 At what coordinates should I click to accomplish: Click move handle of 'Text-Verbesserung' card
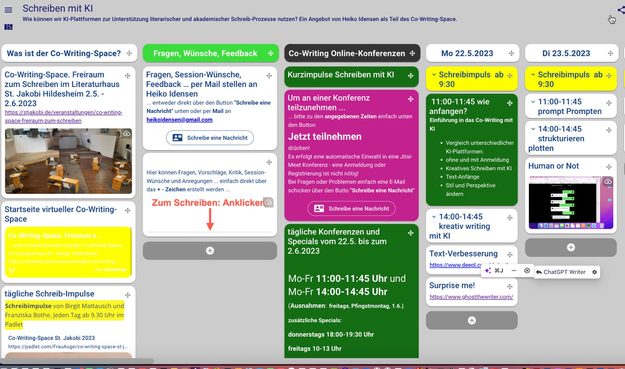coord(510,255)
